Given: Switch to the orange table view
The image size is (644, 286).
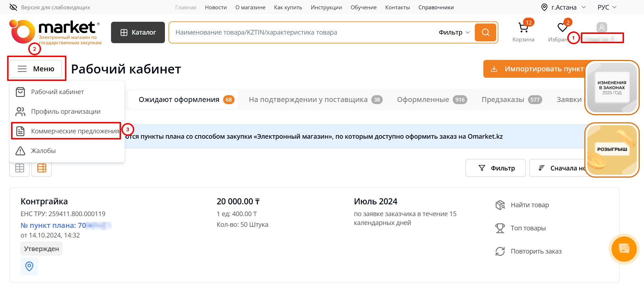Looking at the screenshot, I should point(42,168).
